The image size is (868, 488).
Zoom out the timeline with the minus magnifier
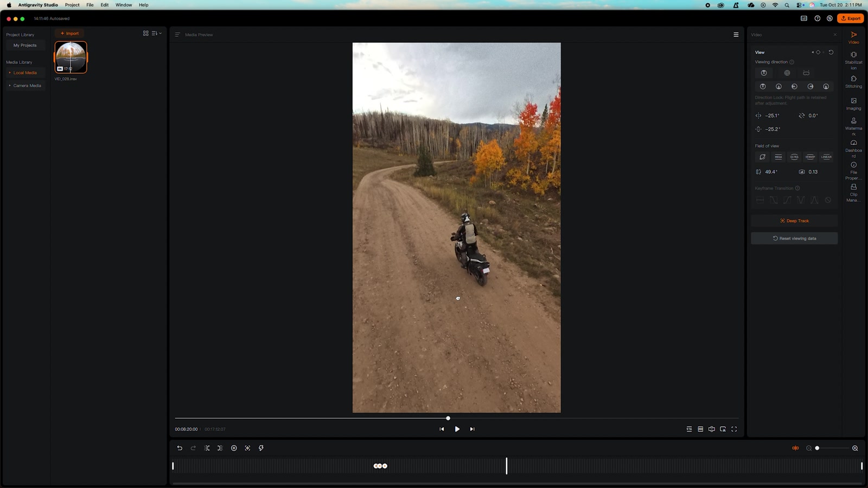[x=809, y=448]
